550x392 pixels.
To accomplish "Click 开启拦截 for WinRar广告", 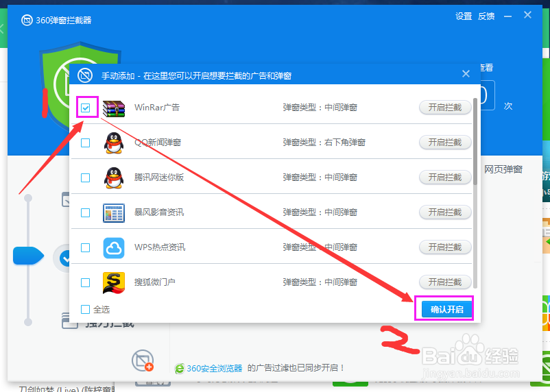I will point(445,108).
